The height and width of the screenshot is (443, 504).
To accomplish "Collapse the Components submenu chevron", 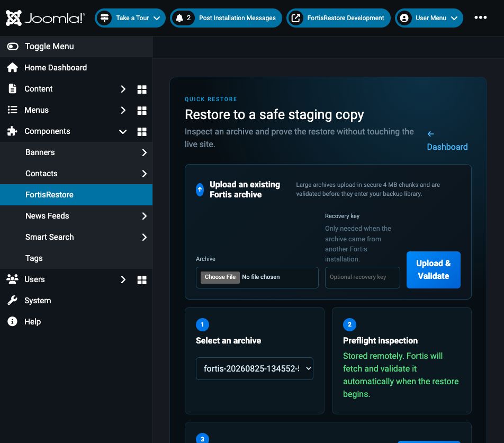I will (x=123, y=132).
